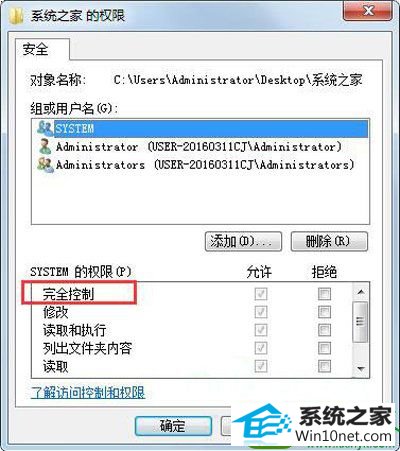Toggle Deny checkbox for 完全控制
Image resolution: width=400 pixels, height=451 pixels.
coord(324,294)
